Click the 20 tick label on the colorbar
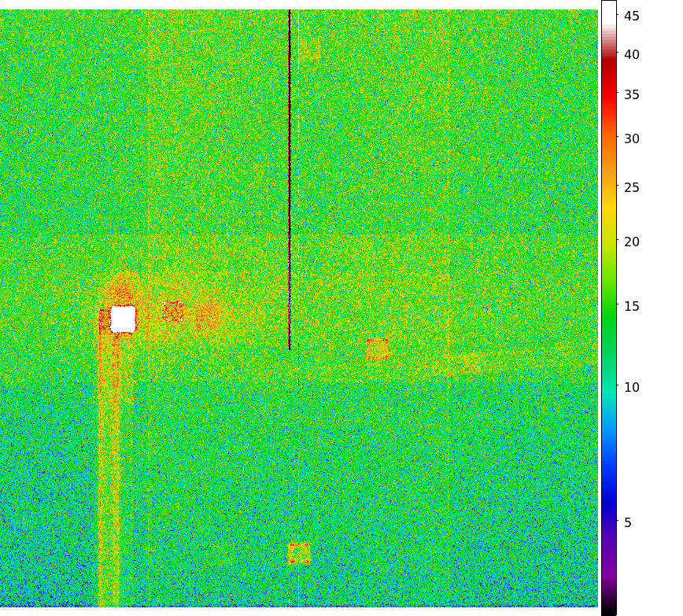The image size is (683, 616). tap(632, 242)
